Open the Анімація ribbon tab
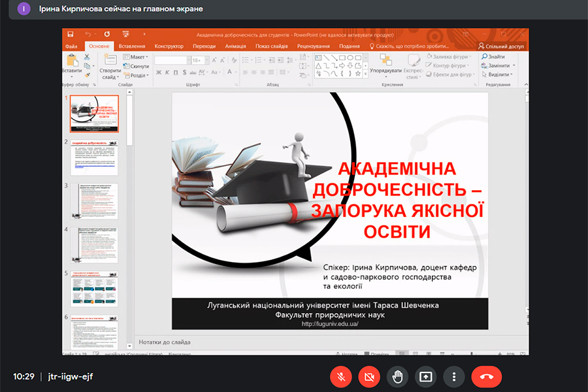The height and width of the screenshot is (392, 588). click(x=235, y=46)
